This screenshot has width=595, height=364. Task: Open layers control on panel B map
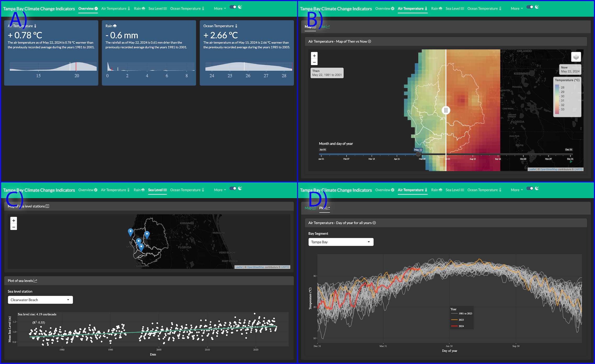576,57
